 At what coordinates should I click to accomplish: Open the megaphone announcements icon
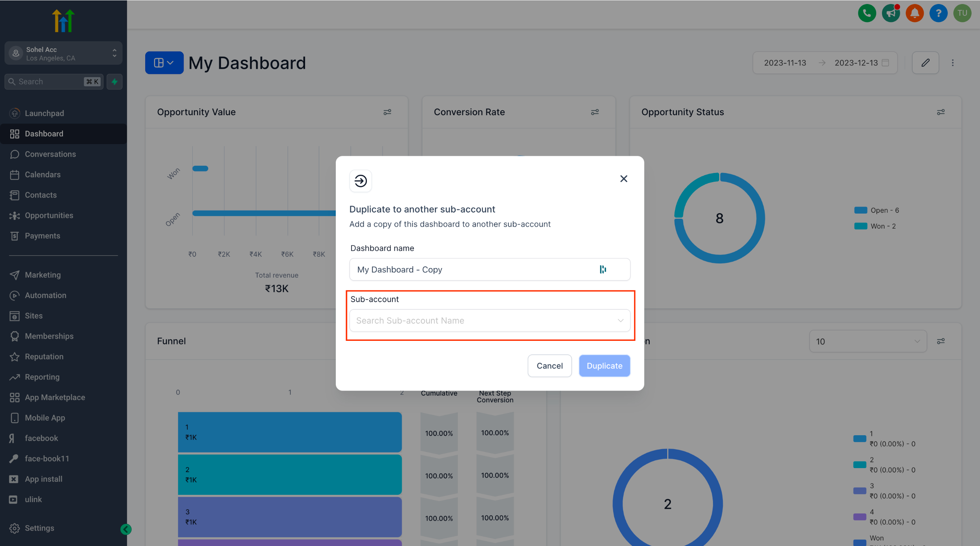(891, 13)
